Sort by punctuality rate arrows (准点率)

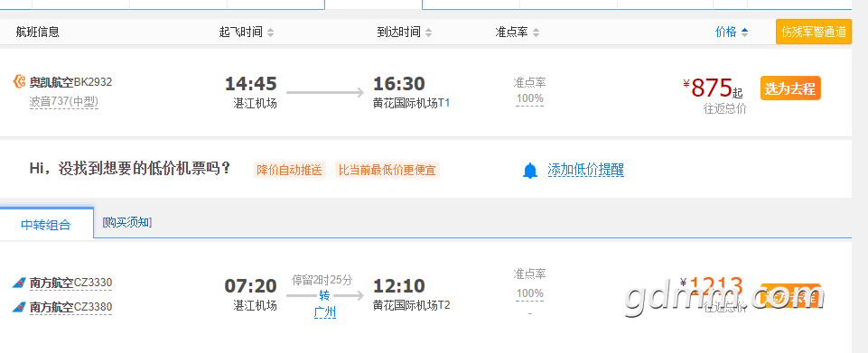click(x=536, y=33)
